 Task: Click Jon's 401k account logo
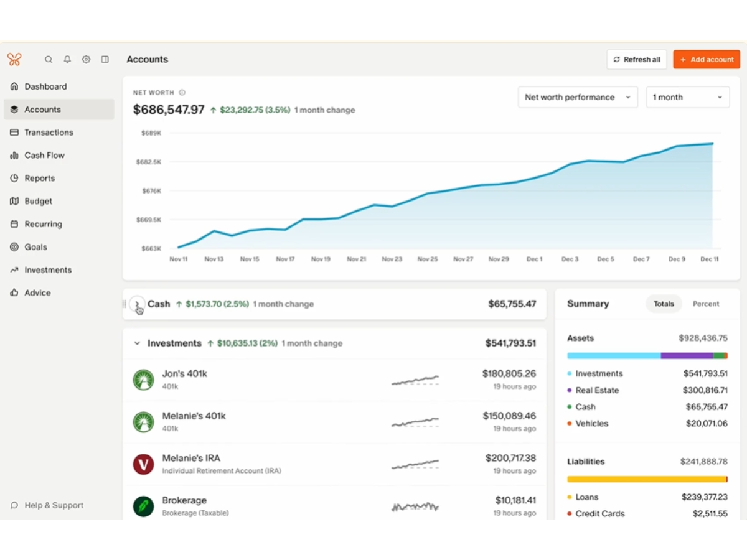[143, 380]
